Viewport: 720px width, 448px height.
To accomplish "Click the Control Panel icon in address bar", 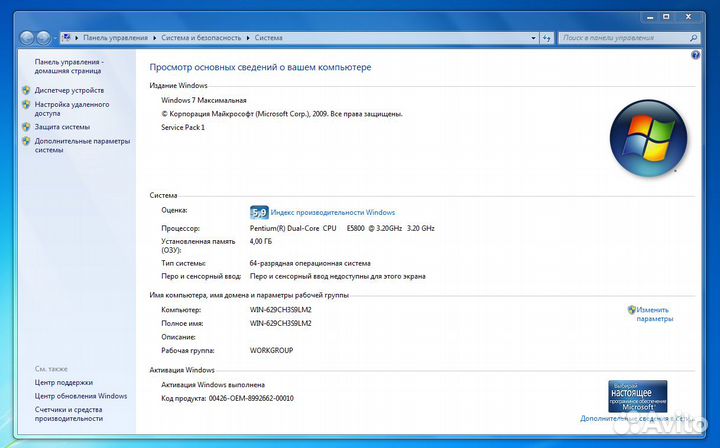I will tap(67, 38).
